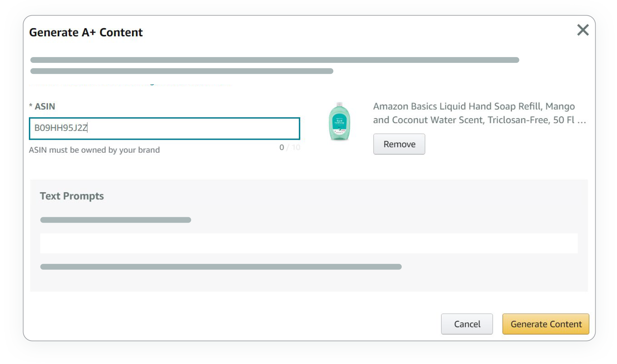The width and height of the screenshot is (617, 364).
Task: Click Generate Content button
Action: click(x=546, y=324)
